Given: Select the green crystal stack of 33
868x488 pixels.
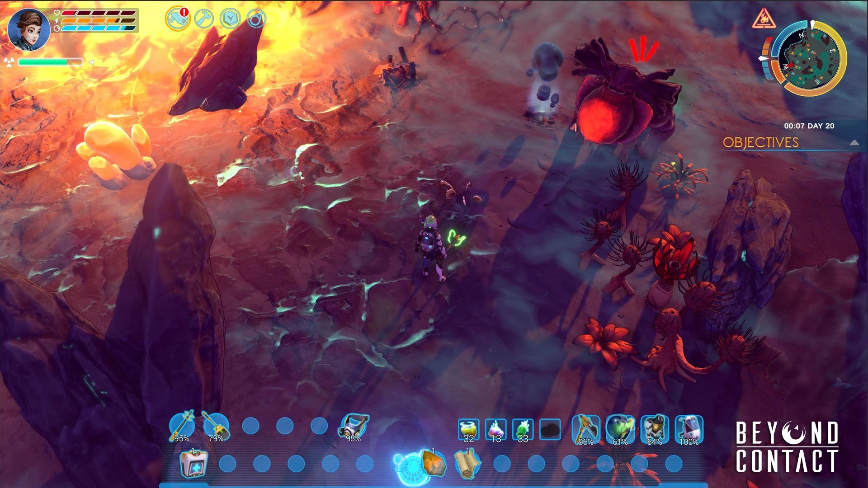Looking at the screenshot, I should tap(523, 430).
